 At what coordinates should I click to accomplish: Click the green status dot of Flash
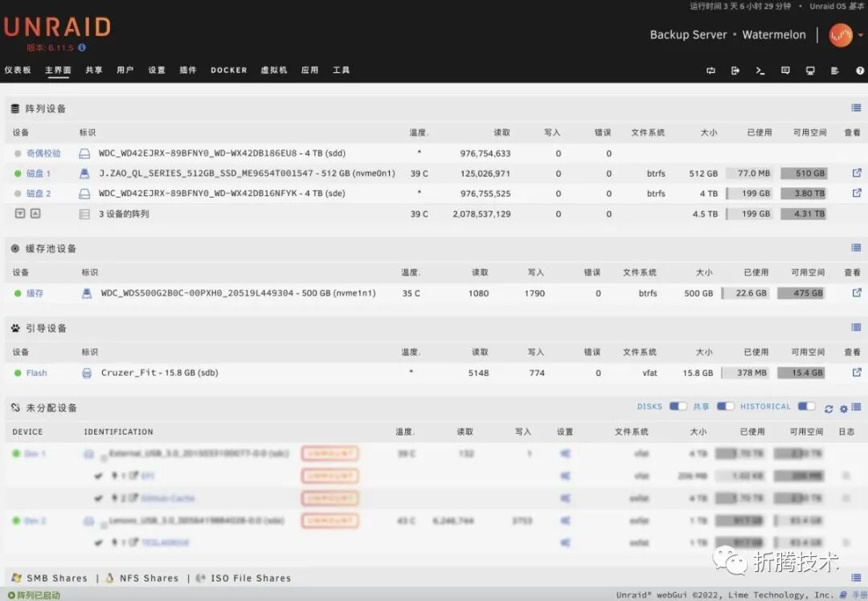click(x=18, y=373)
